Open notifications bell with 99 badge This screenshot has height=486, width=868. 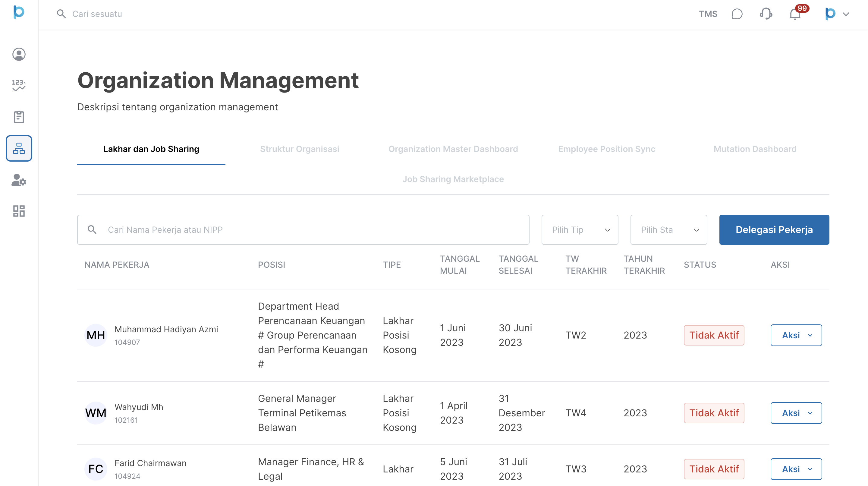point(795,14)
